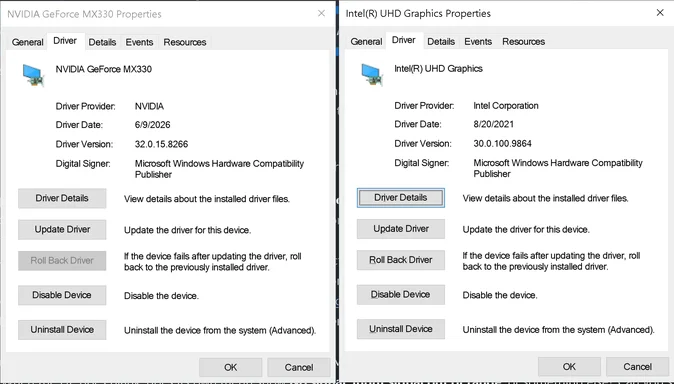Click Uninstall Device in NVIDIA window
This screenshot has height=384, width=674.
pos(62,330)
